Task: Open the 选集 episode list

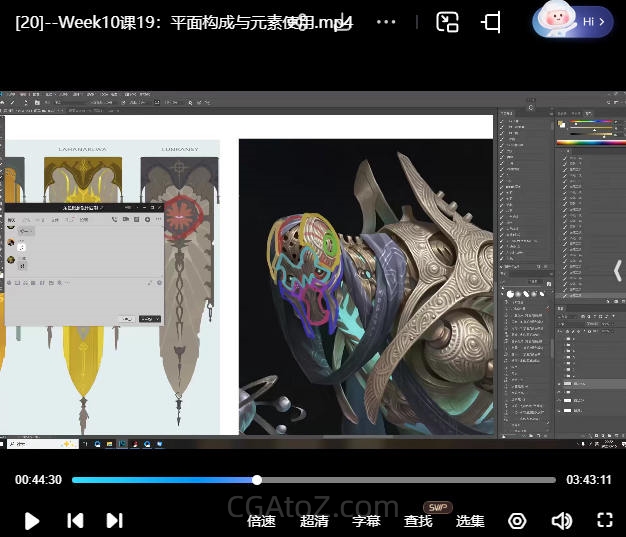Action: click(x=470, y=520)
